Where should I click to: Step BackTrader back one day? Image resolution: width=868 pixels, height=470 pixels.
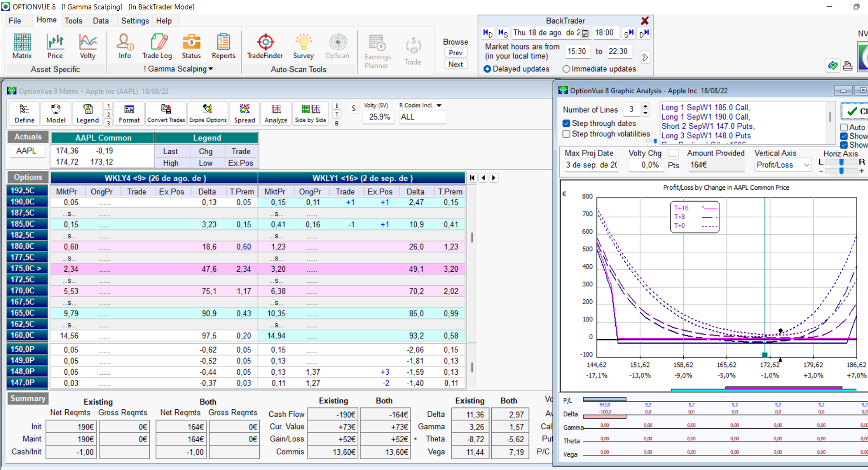click(x=487, y=33)
